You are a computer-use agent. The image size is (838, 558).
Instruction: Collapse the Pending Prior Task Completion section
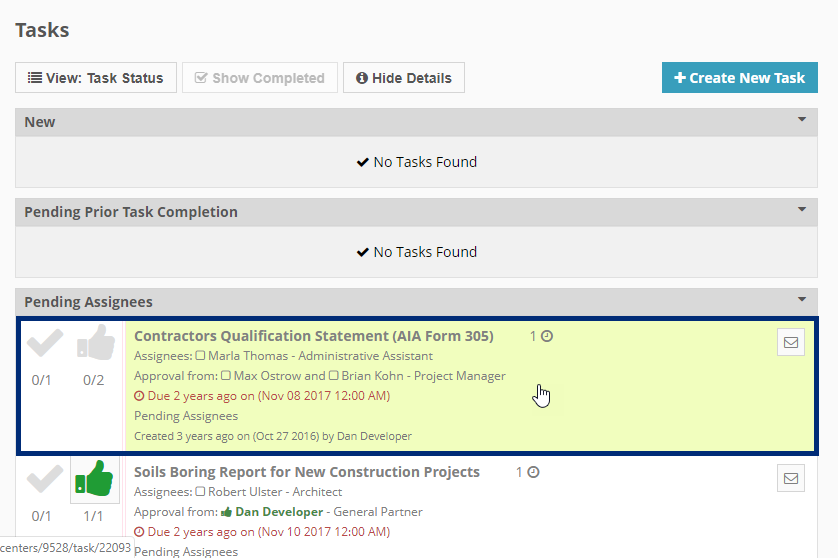pos(802,209)
